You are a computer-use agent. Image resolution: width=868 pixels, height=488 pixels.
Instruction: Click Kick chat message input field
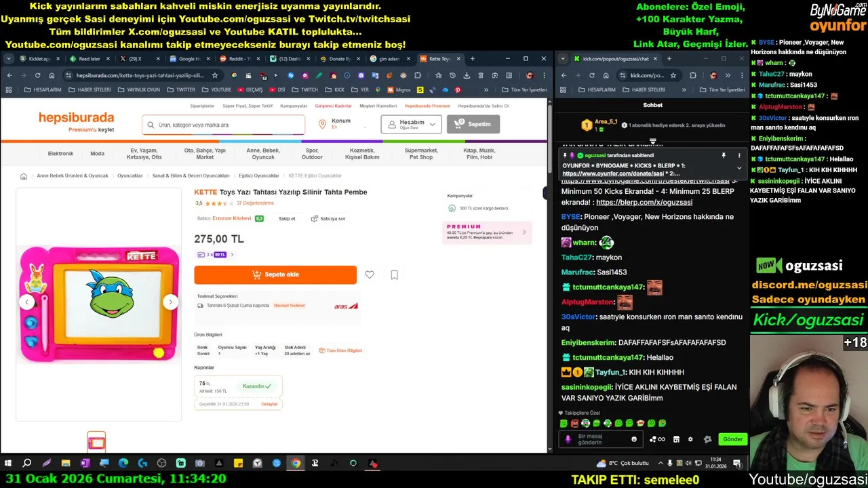point(601,439)
